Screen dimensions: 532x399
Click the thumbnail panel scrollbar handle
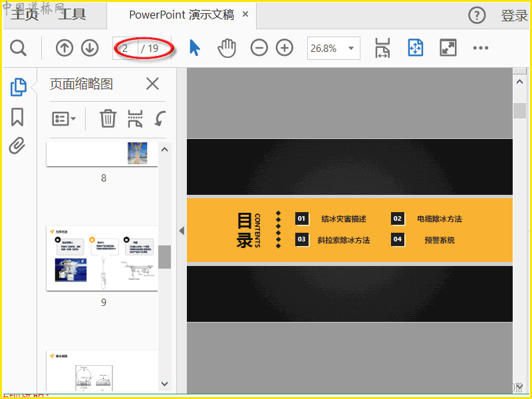[164, 257]
